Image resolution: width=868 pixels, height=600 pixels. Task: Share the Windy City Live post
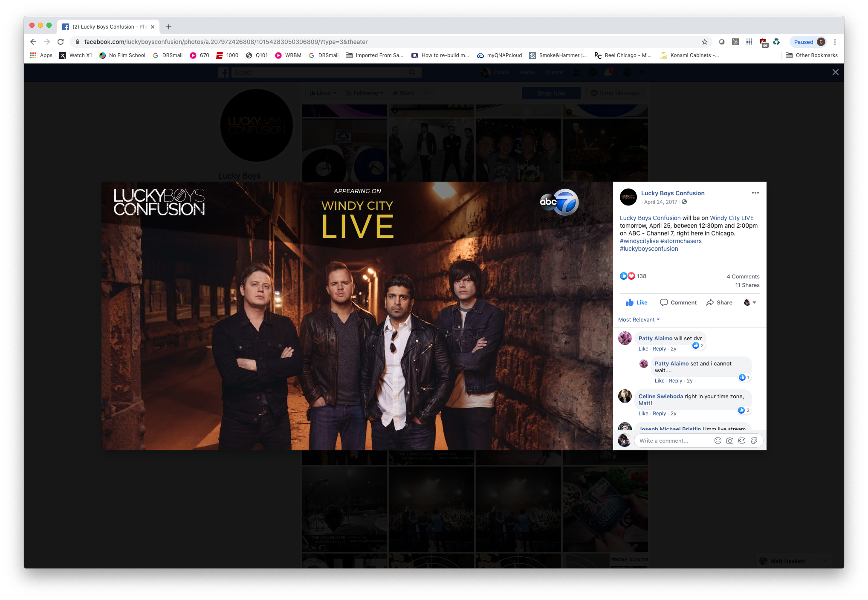719,302
